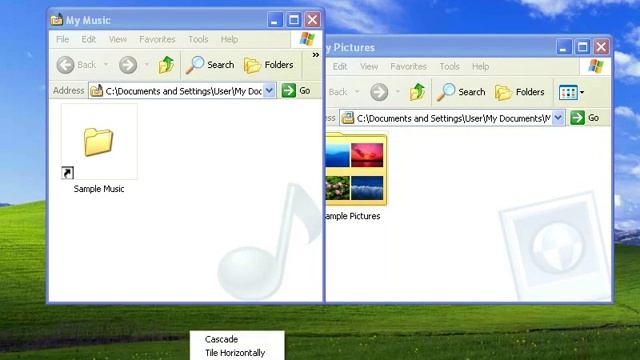640x360 pixels.
Task: Click the Sample Music label
Action: click(x=99, y=189)
